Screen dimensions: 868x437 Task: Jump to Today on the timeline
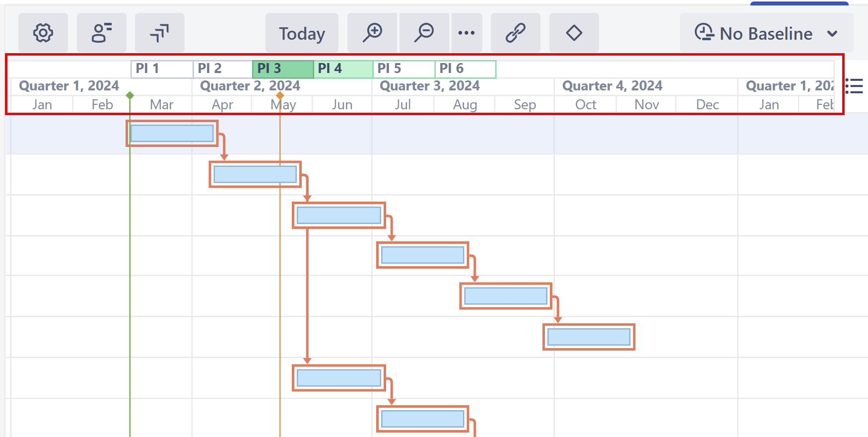click(302, 33)
